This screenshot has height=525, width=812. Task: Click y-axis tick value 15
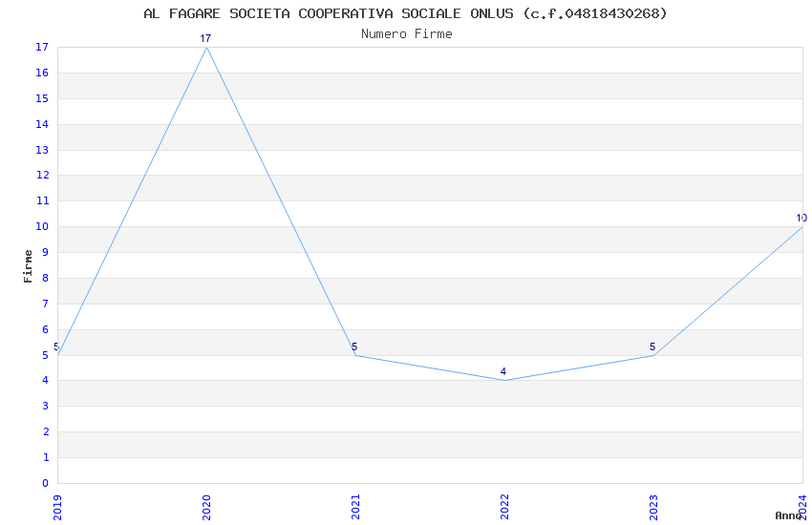pyautogui.click(x=42, y=98)
